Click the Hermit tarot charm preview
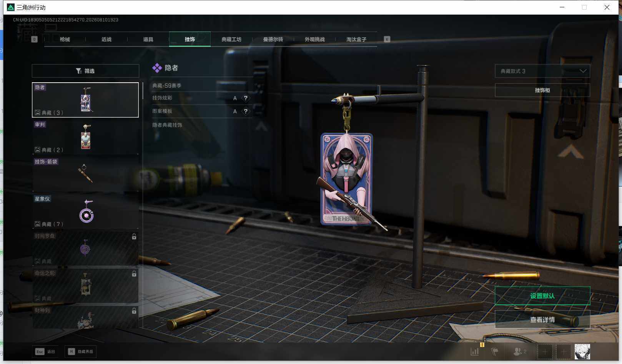 (347, 179)
